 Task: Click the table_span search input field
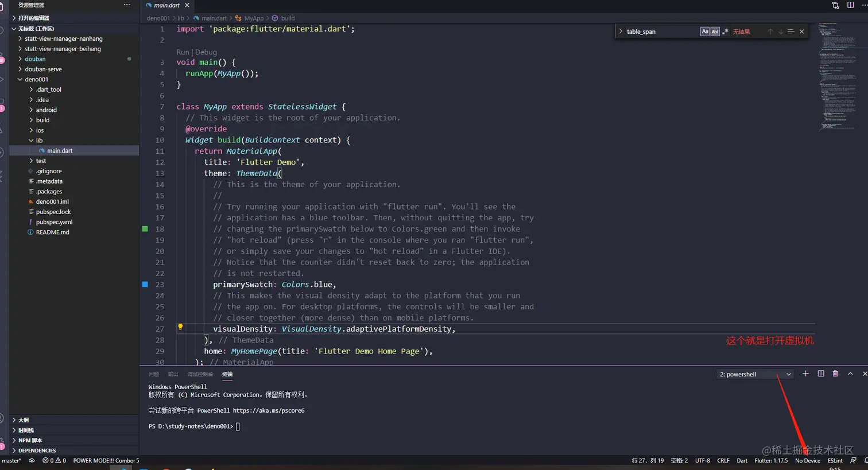[662, 32]
